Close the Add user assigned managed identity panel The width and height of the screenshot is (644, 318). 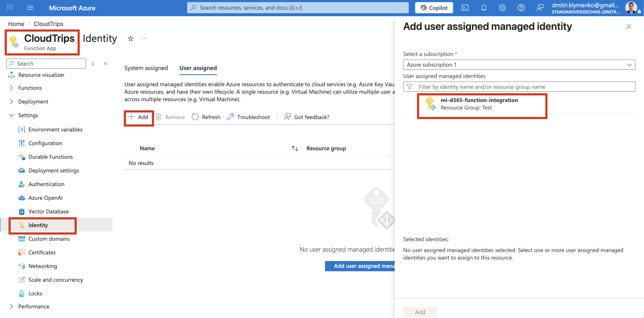pyautogui.click(x=628, y=26)
